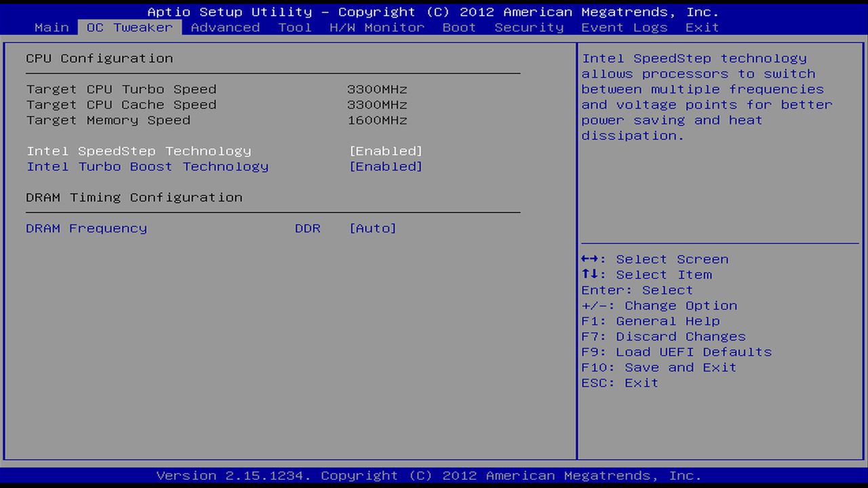Switch to the Boot tab
The width and height of the screenshot is (868, 488).
point(459,28)
